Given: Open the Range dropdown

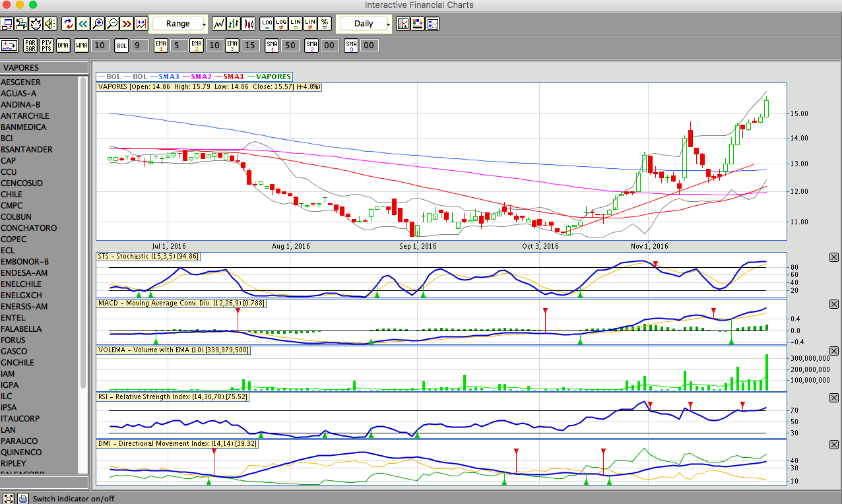Looking at the screenshot, I should click(179, 24).
